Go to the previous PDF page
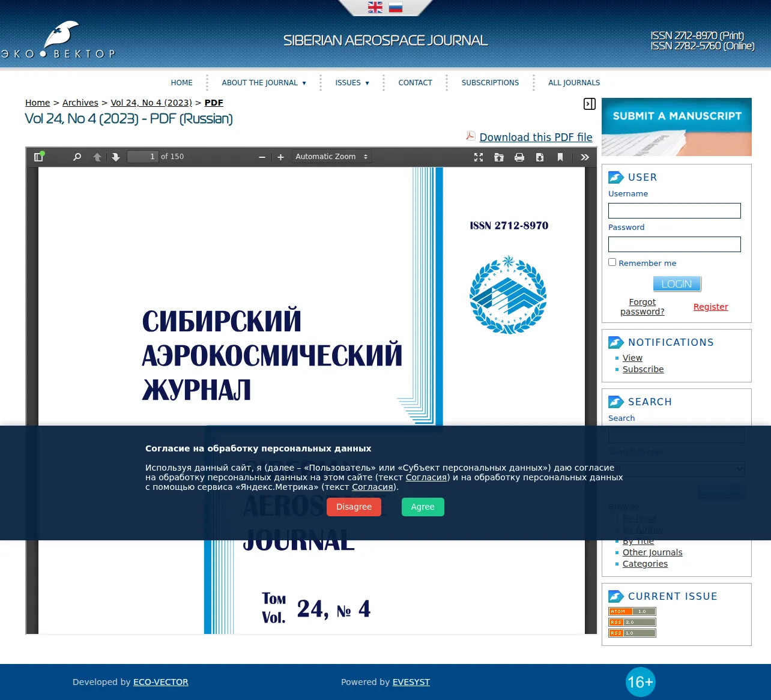This screenshot has width=771, height=700. (97, 157)
